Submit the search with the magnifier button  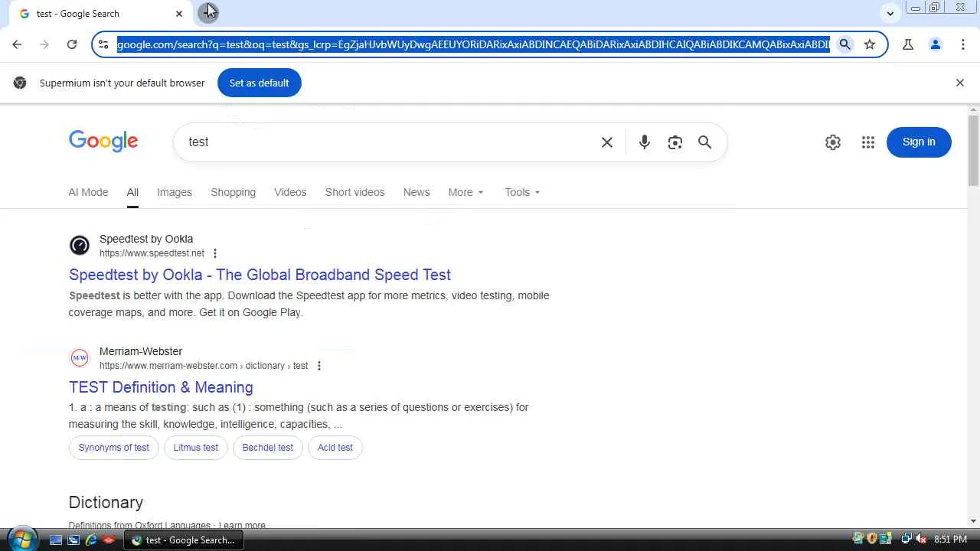point(704,142)
